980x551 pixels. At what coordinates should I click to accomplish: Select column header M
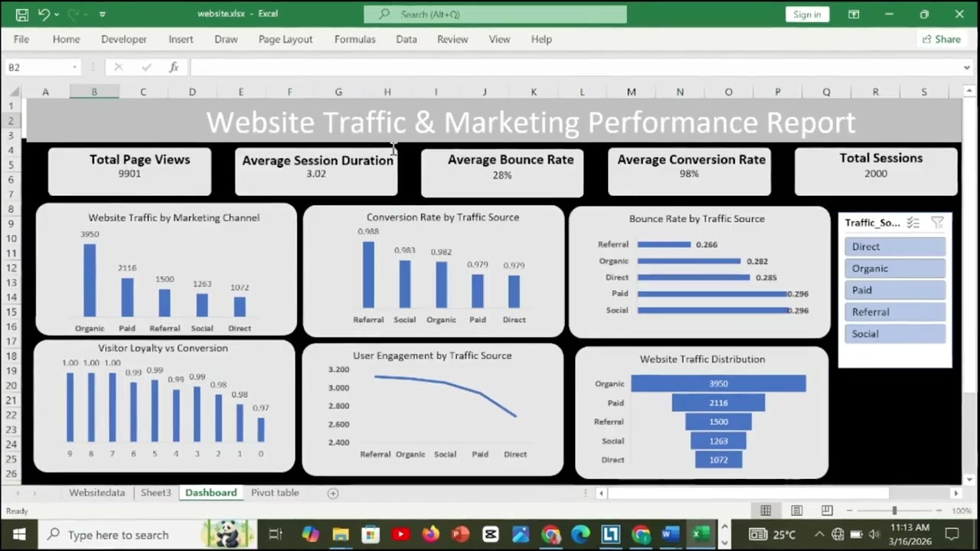[x=631, y=92]
